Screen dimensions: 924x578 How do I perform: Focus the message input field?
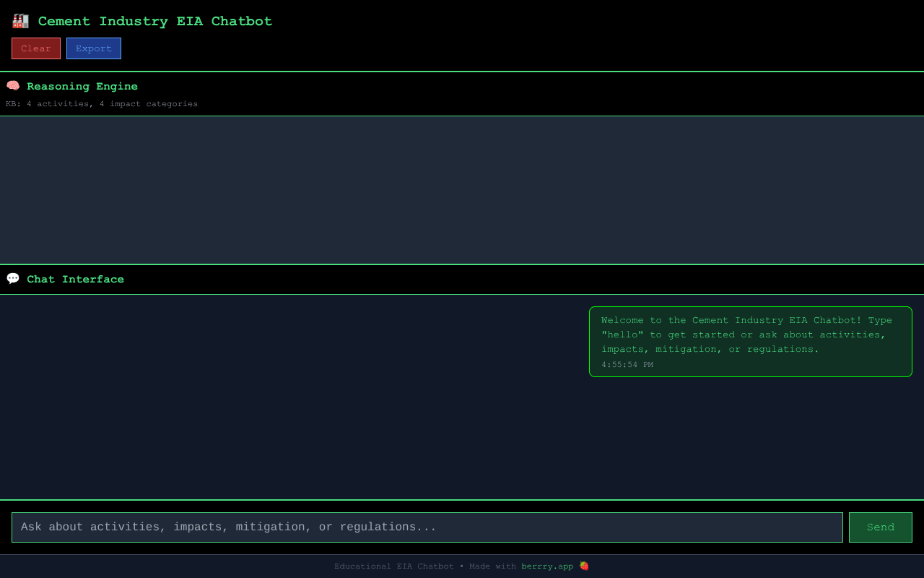(x=427, y=527)
